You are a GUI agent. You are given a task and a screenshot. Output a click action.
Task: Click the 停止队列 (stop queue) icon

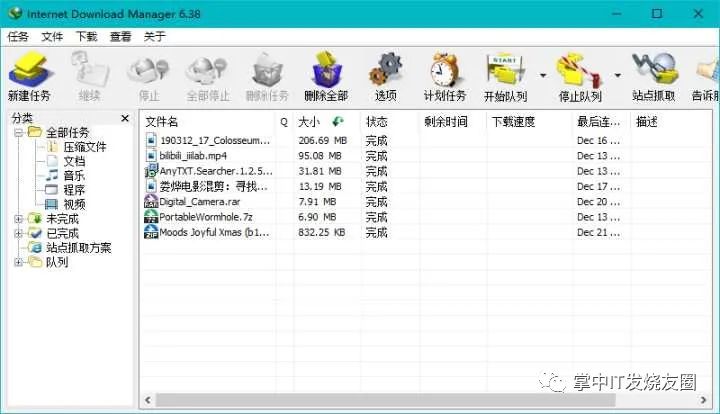pos(579,70)
